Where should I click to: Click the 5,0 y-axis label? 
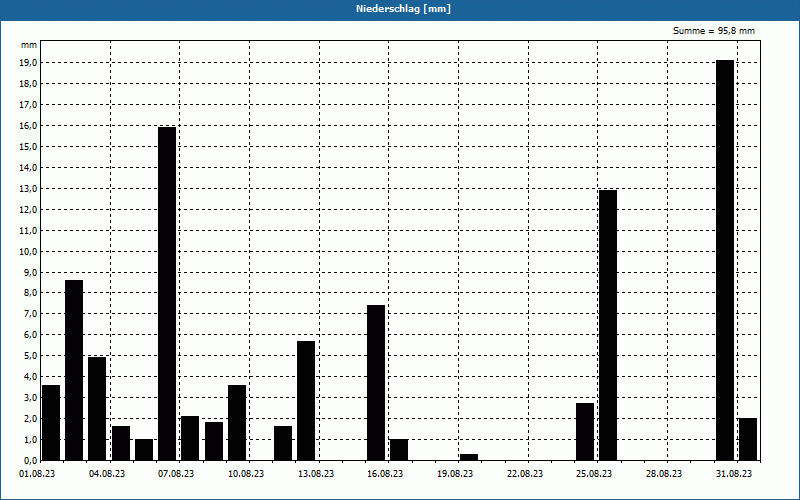click(30, 356)
